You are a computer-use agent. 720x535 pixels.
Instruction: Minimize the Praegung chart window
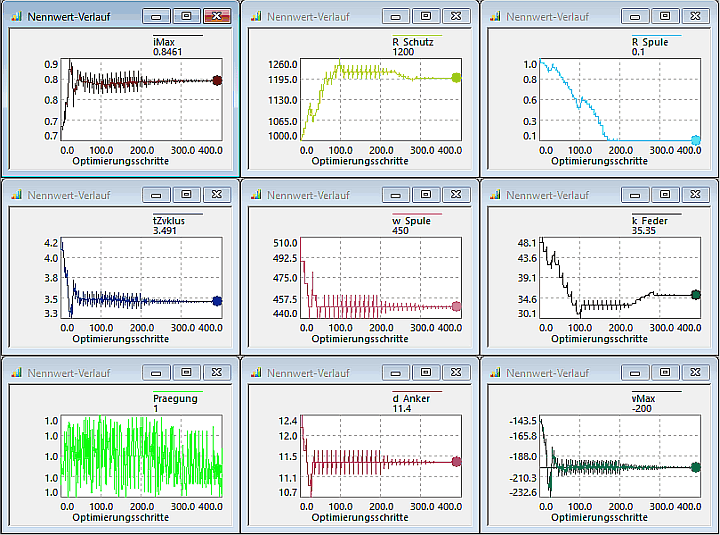[156, 371]
